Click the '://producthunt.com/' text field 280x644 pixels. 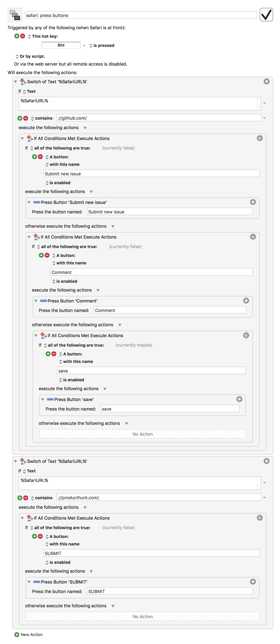pos(159,498)
